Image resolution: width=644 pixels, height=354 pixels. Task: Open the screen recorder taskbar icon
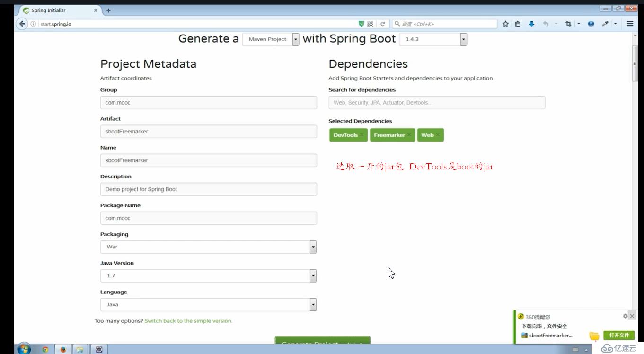click(x=99, y=350)
